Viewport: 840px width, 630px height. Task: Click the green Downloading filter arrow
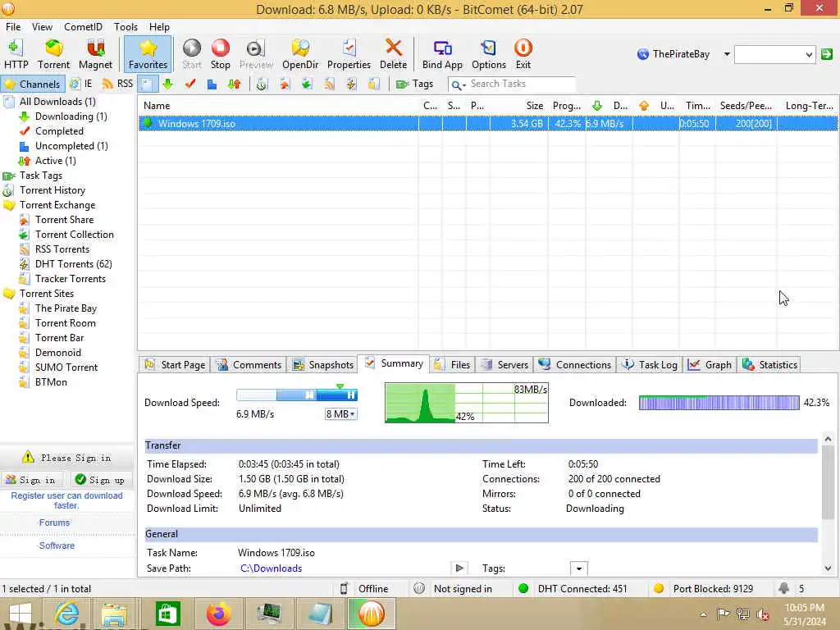click(167, 84)
